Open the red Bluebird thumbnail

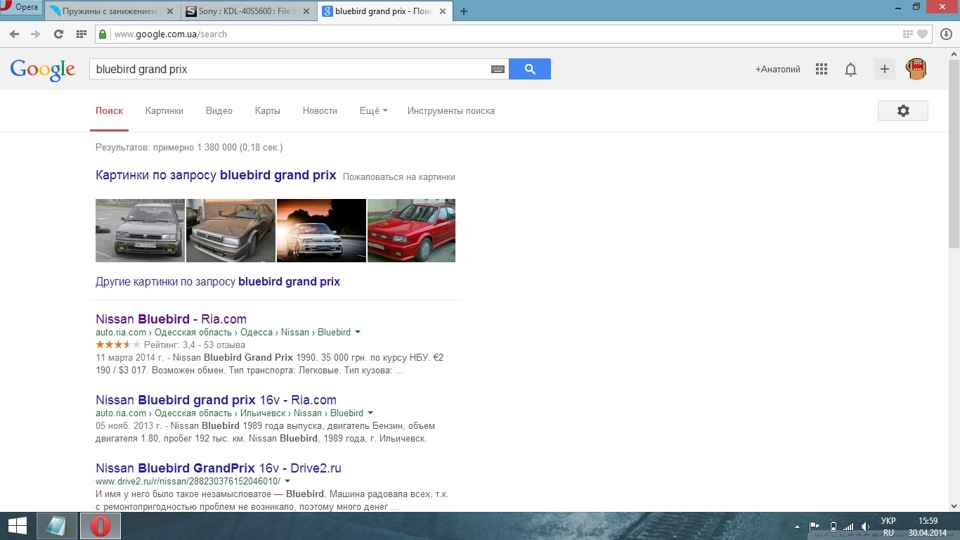coord(411,230)
